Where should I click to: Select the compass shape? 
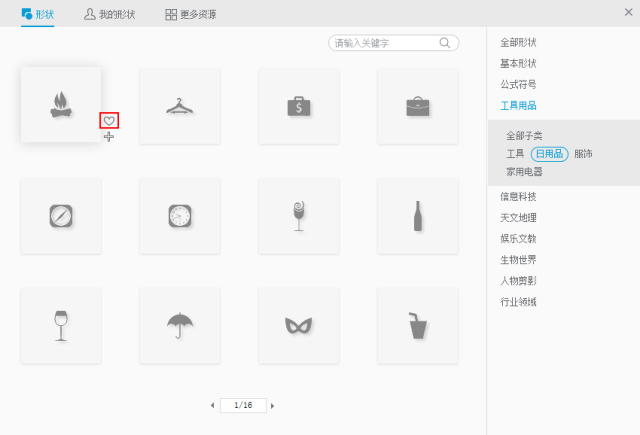(x=61, y=216)
